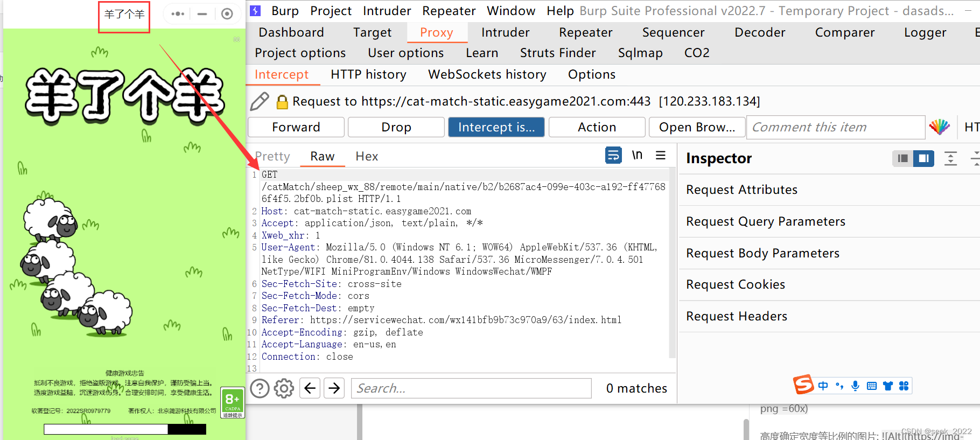This screenshot has width=980, height=440.
Task: Open the Sogou toolbox grid icon
Action: [x=904, y=386]
